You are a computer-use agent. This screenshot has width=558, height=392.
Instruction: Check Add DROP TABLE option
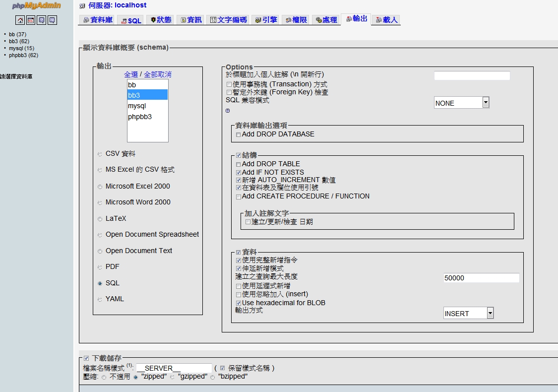click(239, 164)
